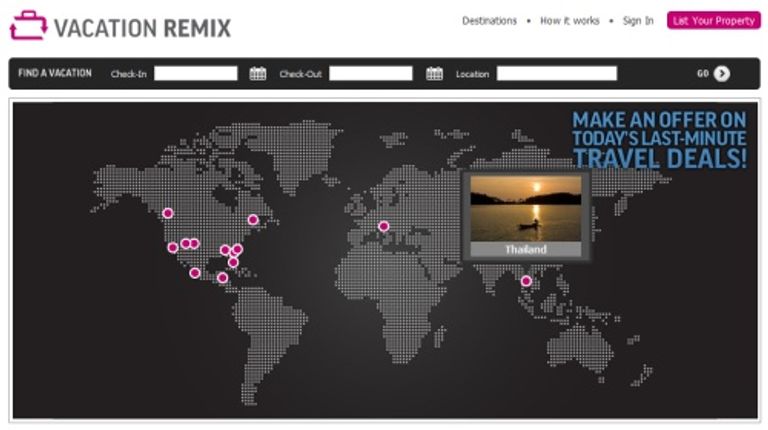Select the California coast map pin
Image resolution: width=768 pixels, height=430 pixels.
pyautogui.click(x=172, y=248)
